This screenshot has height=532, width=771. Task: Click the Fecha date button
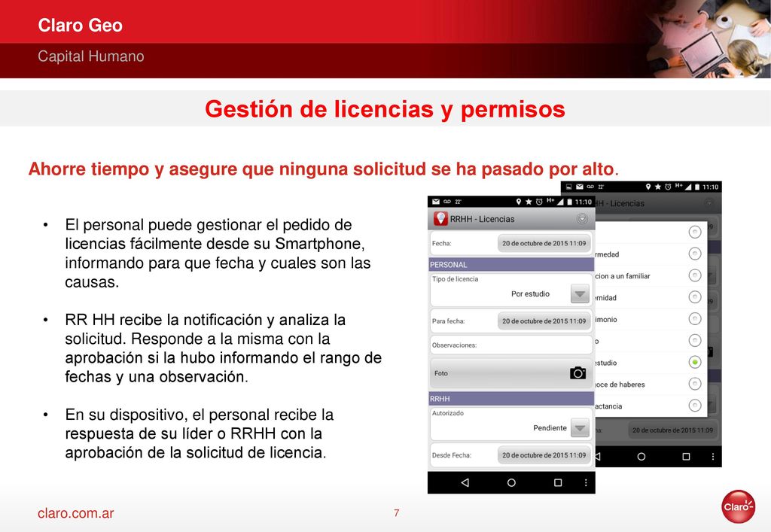pyautogui.click(x=544, y=243)
